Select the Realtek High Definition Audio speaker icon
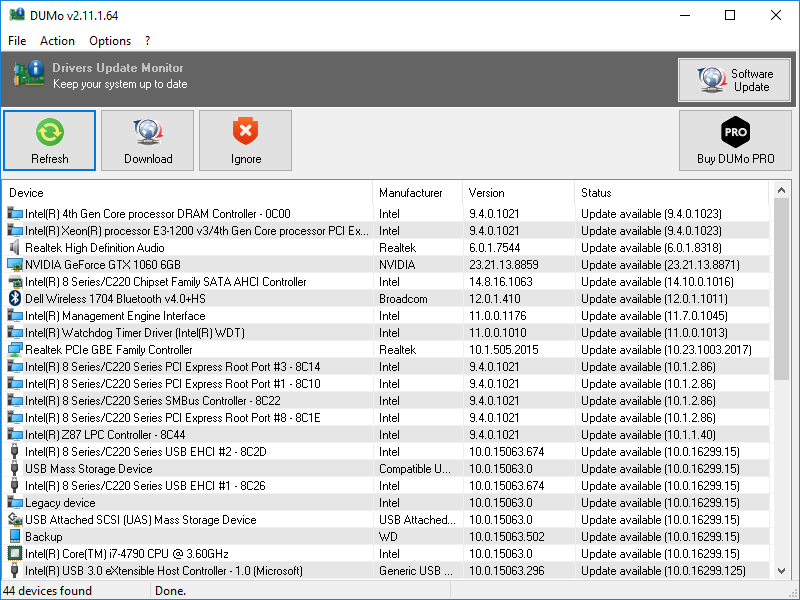800x600 pixels. pos(15,247)
